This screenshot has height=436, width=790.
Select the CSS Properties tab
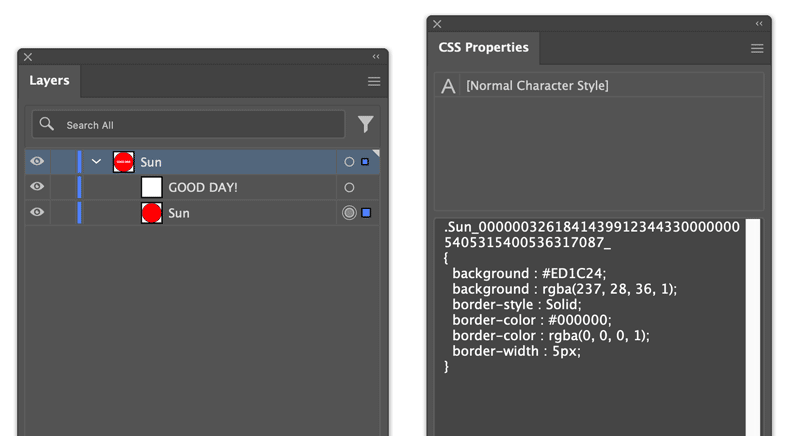pos(483,47)
